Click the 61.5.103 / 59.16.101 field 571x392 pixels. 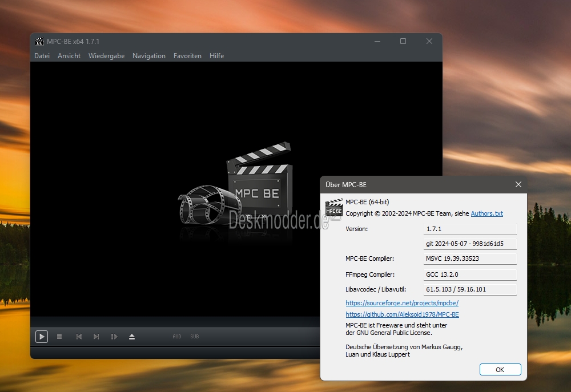coord(470,289)
